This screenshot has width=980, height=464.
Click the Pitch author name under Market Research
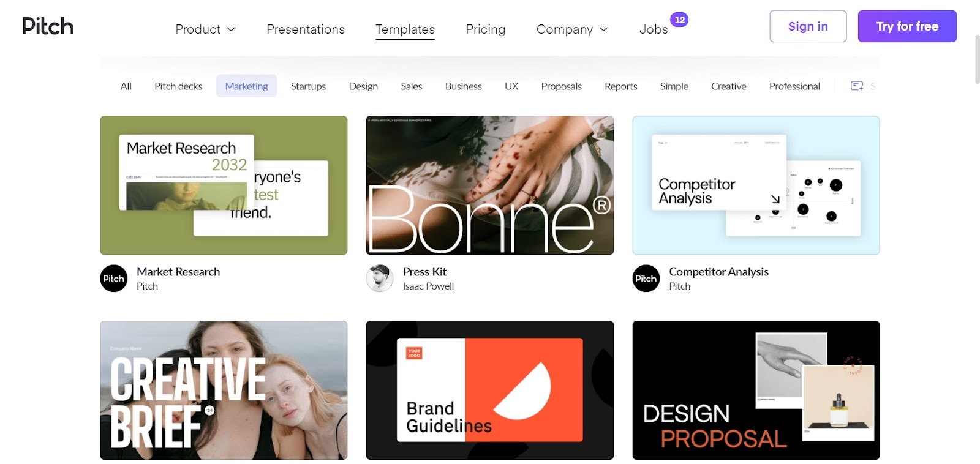(x=147, y=286)
